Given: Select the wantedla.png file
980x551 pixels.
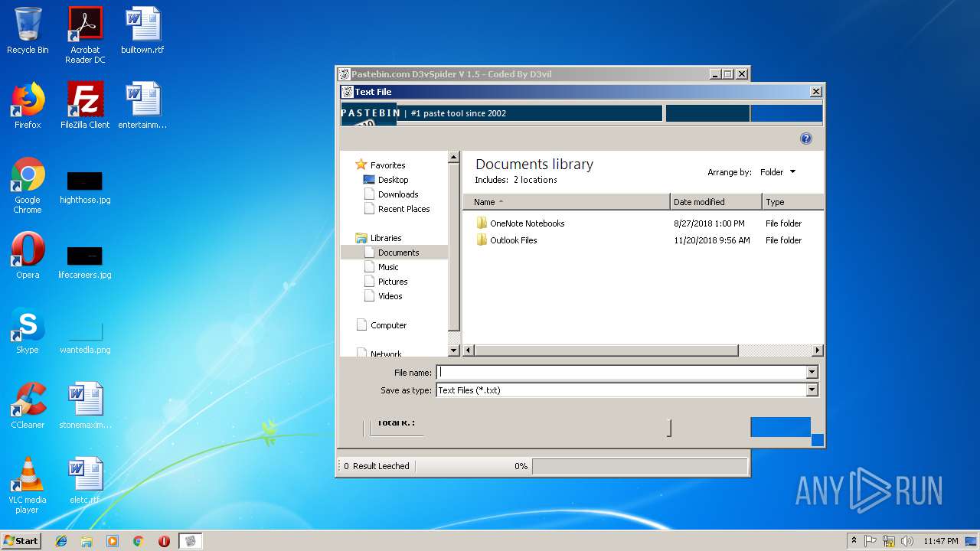Looking at the screenshot, I should [x=85, y=338].
